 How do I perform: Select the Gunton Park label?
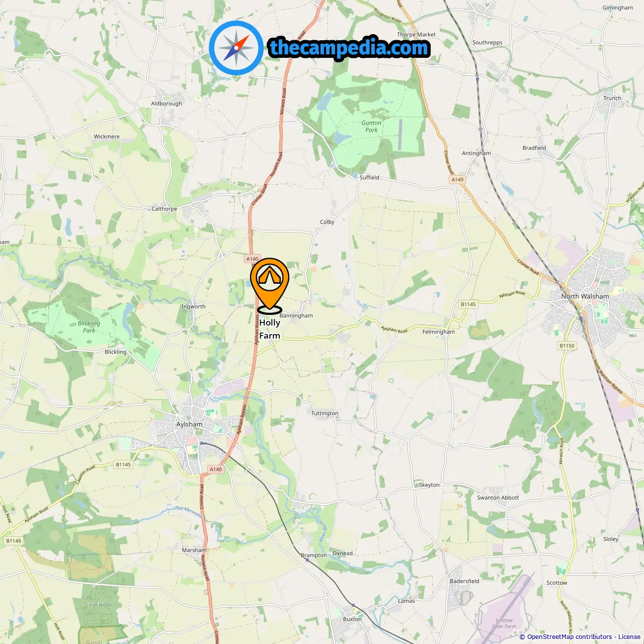coord(371,126)
